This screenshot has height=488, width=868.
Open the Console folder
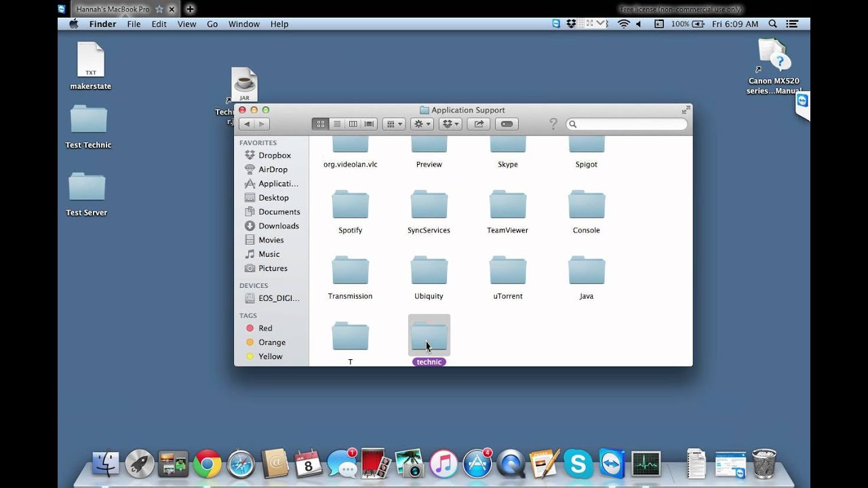point(586,205)
